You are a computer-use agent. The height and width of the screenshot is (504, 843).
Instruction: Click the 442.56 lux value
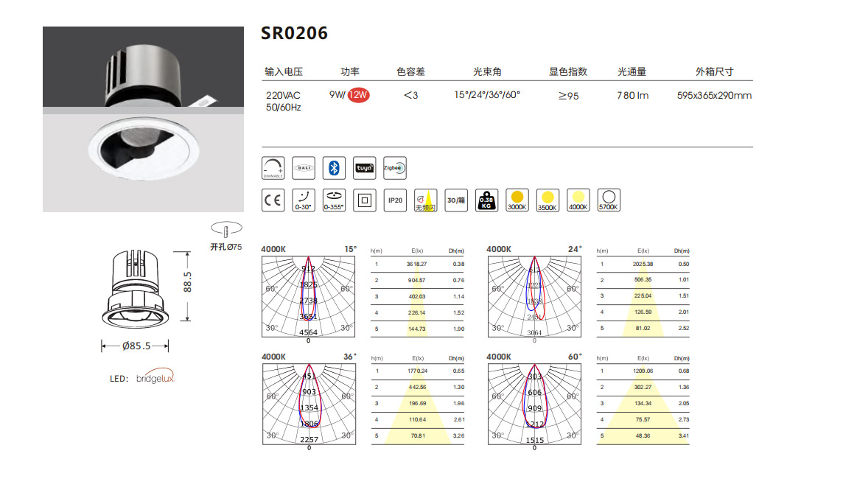click(x=418, y=387)
